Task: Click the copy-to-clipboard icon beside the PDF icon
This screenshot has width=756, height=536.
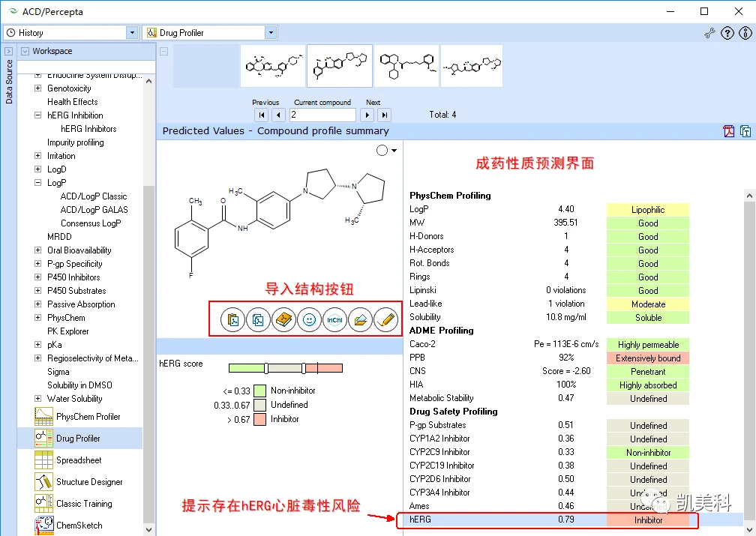Action: (745, 130)
